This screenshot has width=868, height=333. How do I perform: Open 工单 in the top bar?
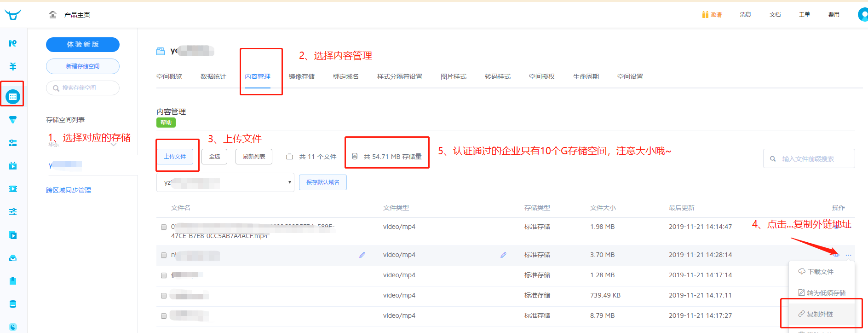[805, 15]
